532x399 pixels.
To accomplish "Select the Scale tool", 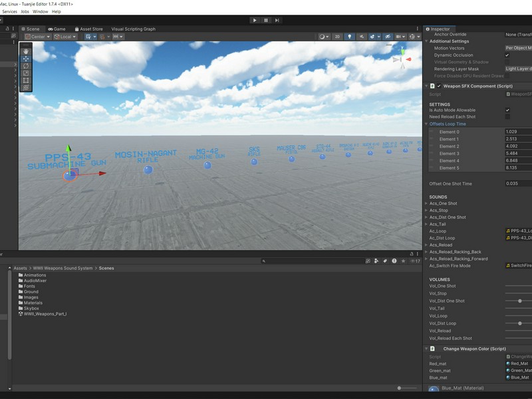I will coord(26,73).
